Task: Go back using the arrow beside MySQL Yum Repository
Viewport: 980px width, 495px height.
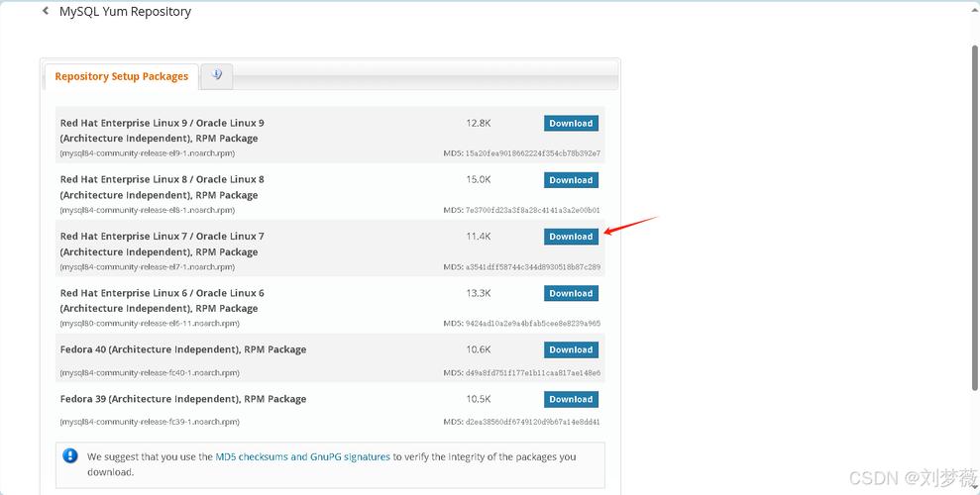Action: tap(46, 11)
